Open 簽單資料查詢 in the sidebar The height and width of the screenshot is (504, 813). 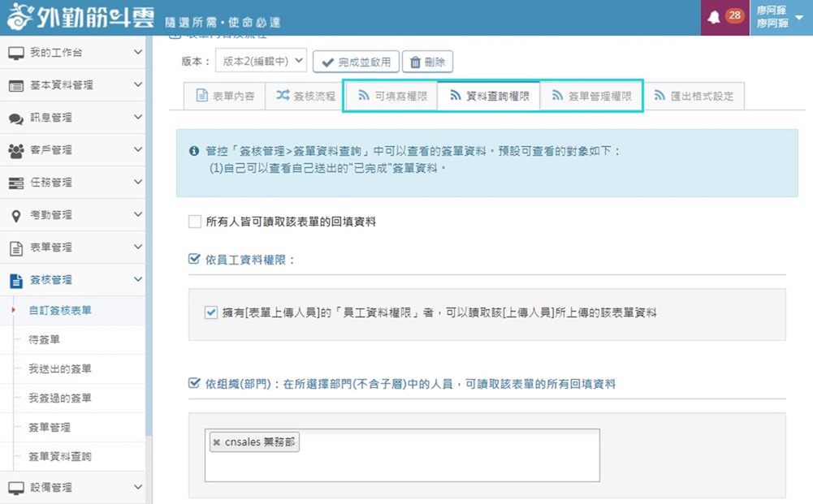(x=60, y=456)
